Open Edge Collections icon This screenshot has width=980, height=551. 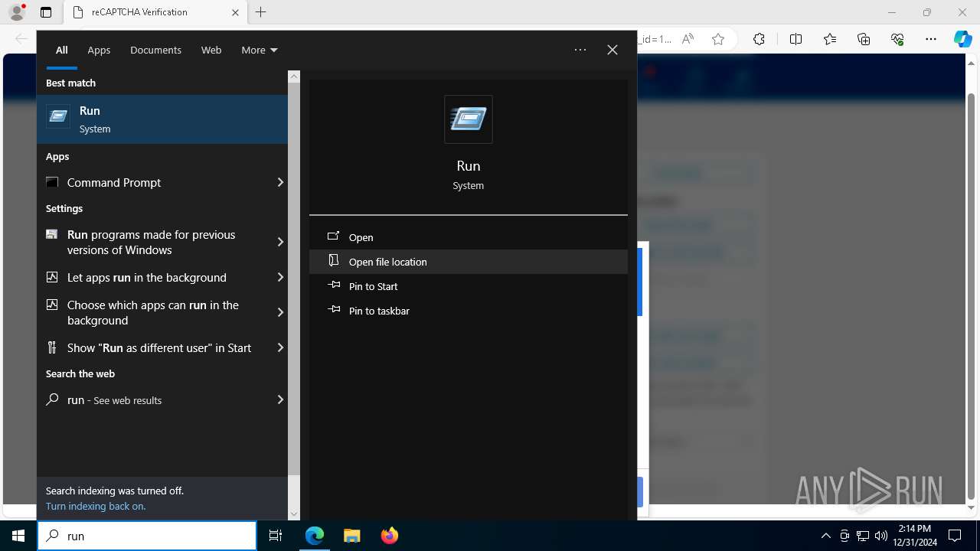point(864,39)
